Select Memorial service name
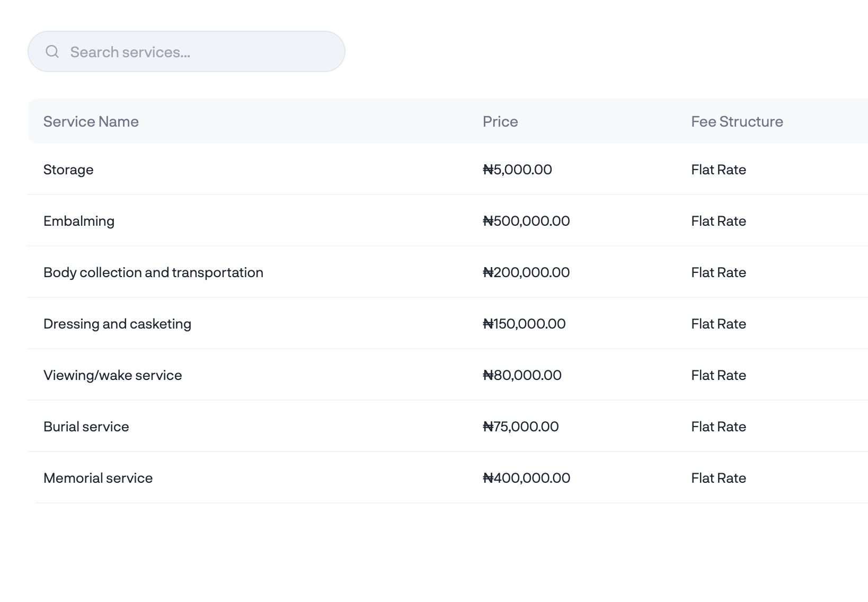868x602 pixels. click(98, 478)
